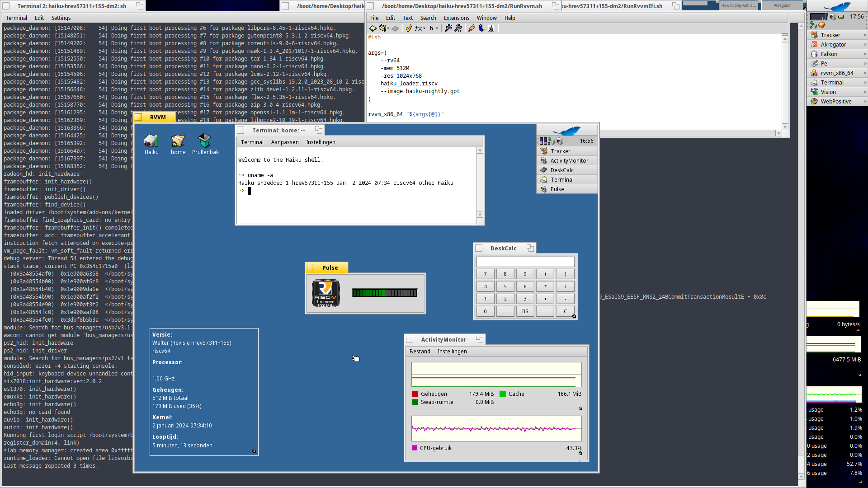This screenshot has width=868, height=488.
Task: Click the DeskCalc expression input field
Action: [525, 262]
